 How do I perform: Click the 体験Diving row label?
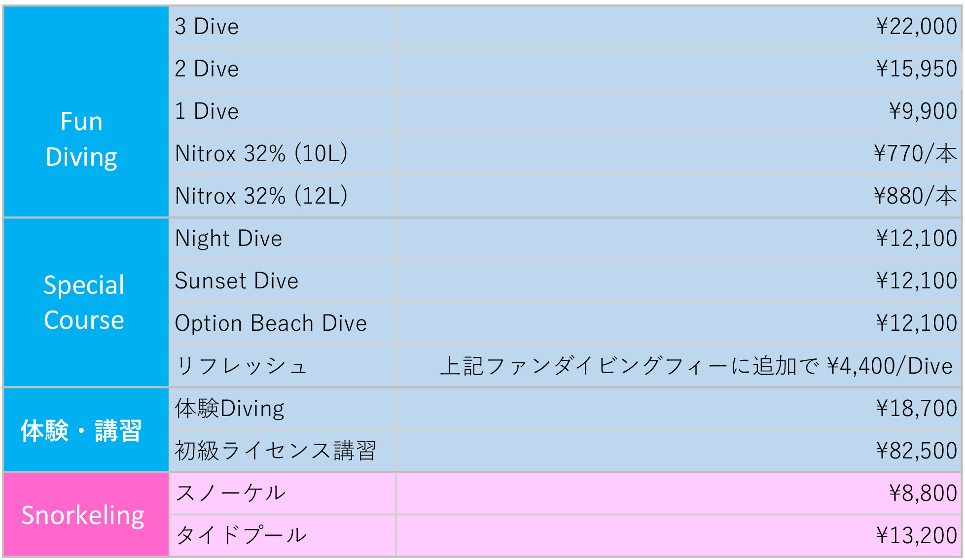(229, 409)
